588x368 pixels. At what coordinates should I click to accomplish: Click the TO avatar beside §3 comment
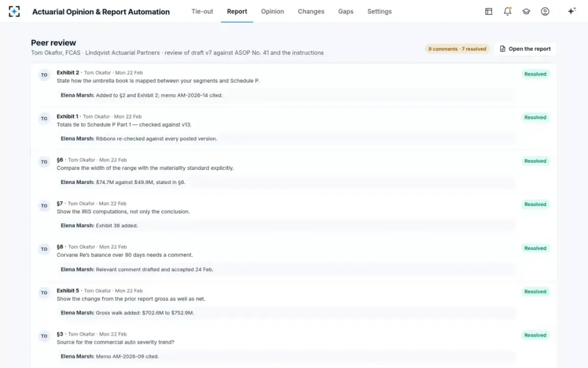click(44, 336)
